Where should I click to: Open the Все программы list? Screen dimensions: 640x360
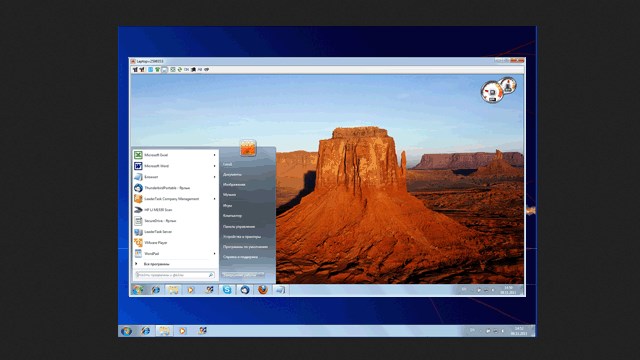(x=157, y=264)
